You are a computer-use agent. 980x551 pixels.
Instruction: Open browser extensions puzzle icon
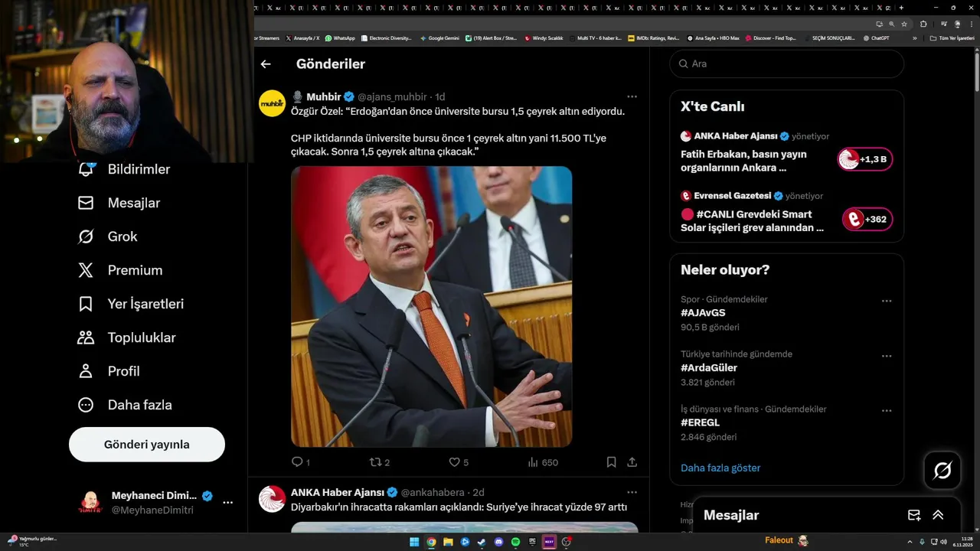tap(923, 24)
